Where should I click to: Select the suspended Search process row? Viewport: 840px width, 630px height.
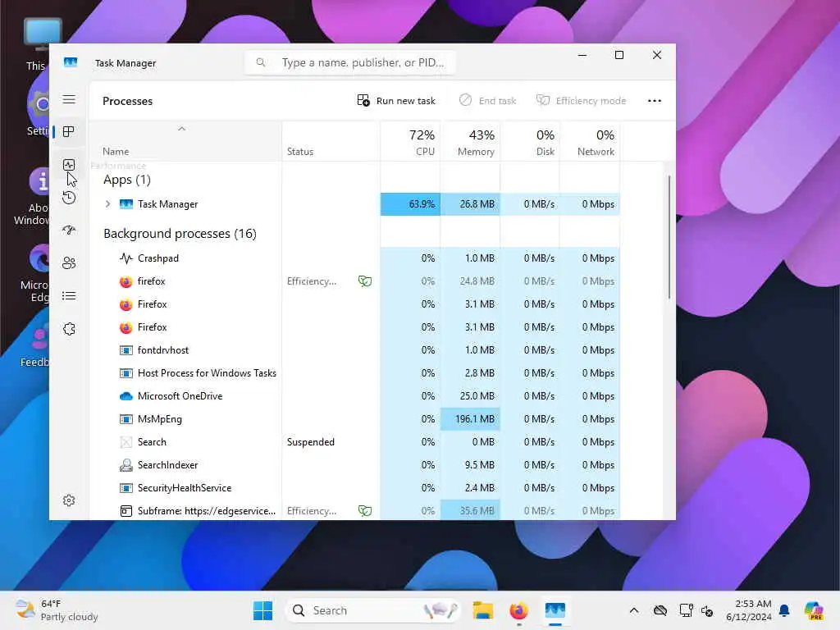point(354,442)
